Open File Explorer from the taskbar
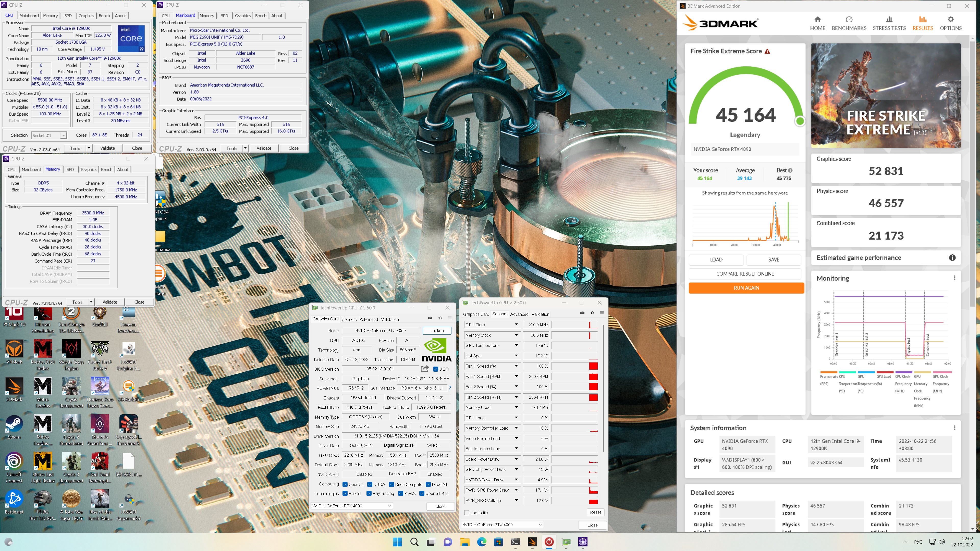The height and width of the screenshot is (551, 980). (464, 542)
